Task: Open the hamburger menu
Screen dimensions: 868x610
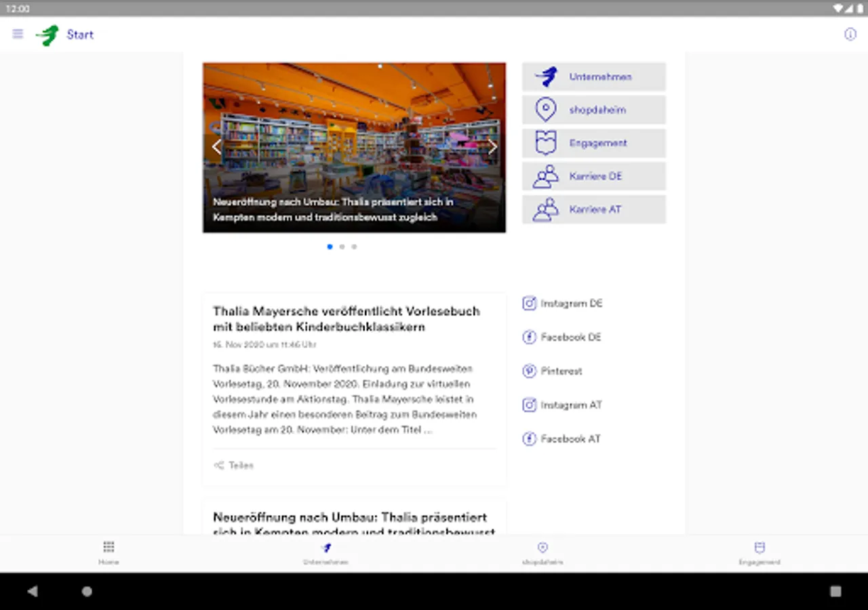Action: [18, 34]
